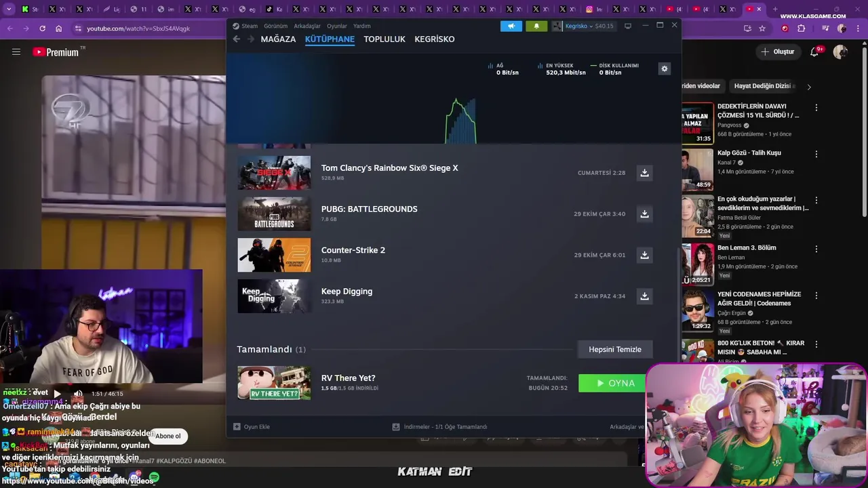Open Kalp Gözü - Talih Kuşu video
The width and height of the screenshot is (868, 488).
click(749, 153)
